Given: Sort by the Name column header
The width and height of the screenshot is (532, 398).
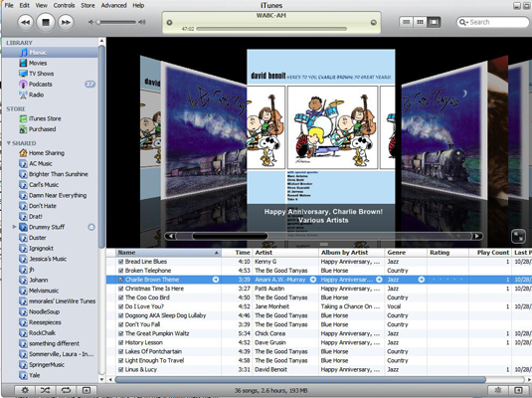Looking at the screenshot, I should click(x=169, y=253).
